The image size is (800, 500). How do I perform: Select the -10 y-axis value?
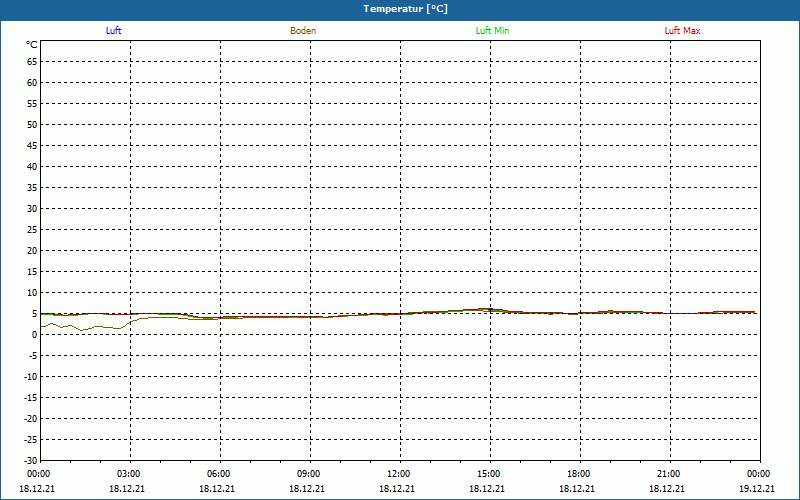pos(29,377)
